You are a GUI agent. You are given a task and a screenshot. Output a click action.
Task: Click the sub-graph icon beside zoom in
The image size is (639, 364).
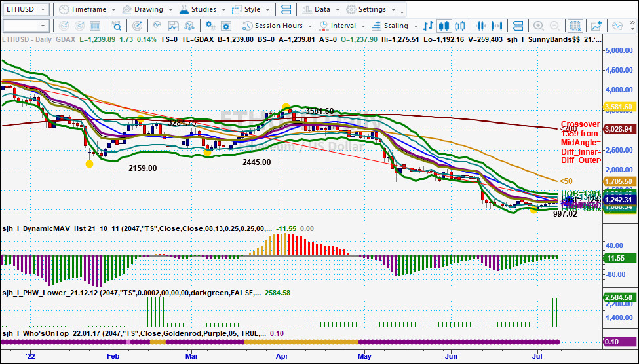tap(518, 26)
